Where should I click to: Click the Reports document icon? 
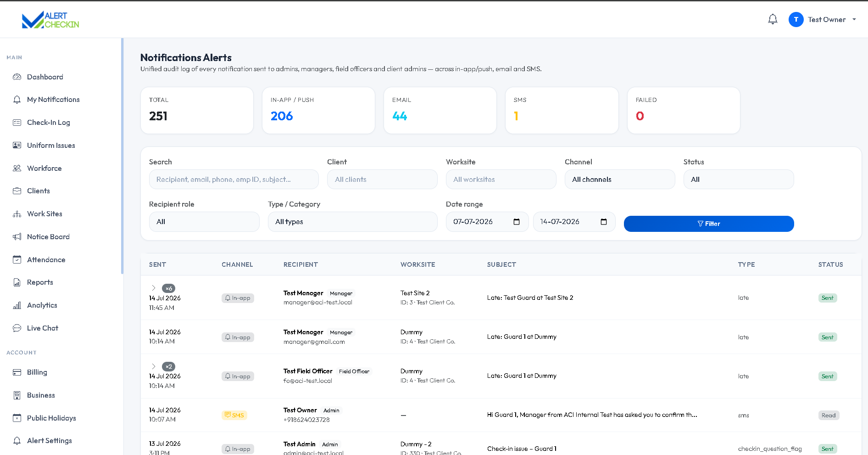(x=17, y=282)
